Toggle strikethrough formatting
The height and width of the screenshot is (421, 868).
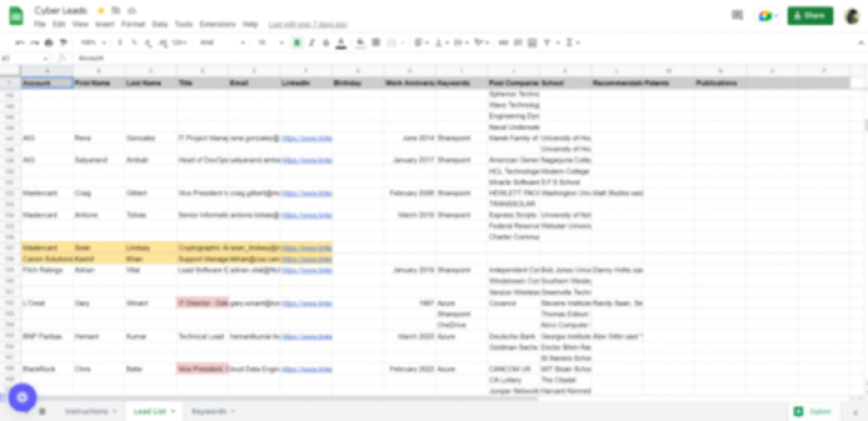326,43
